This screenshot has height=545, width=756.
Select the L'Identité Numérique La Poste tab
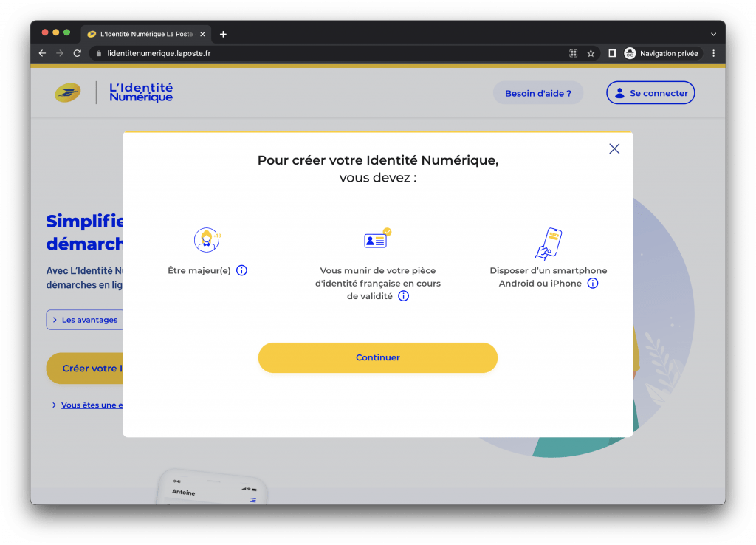pos(145,34)
